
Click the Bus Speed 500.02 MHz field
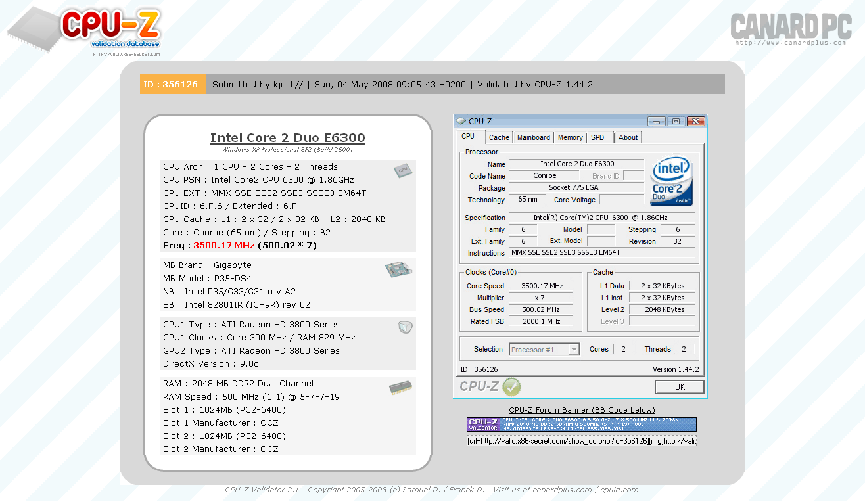(542, 309)
